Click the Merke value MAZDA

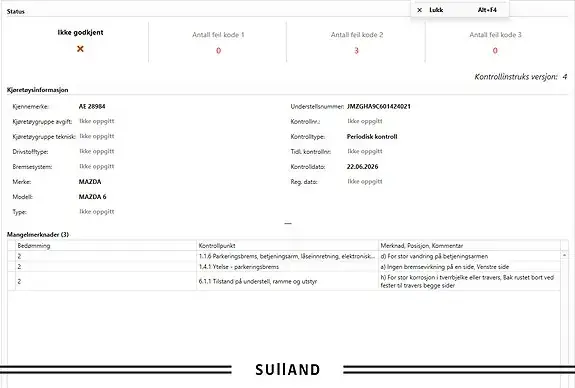tap(90, 182)
